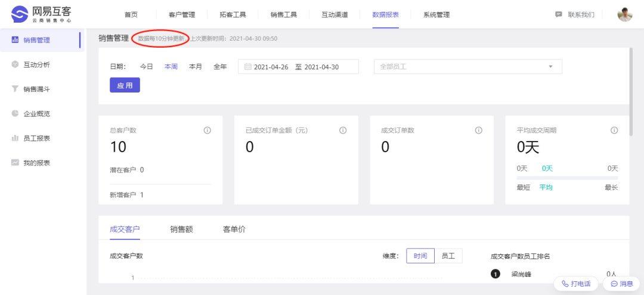Show info tooltip for 已成交订单金额
Viewport: 644px width, 295px height.
(x=343, y=130)
